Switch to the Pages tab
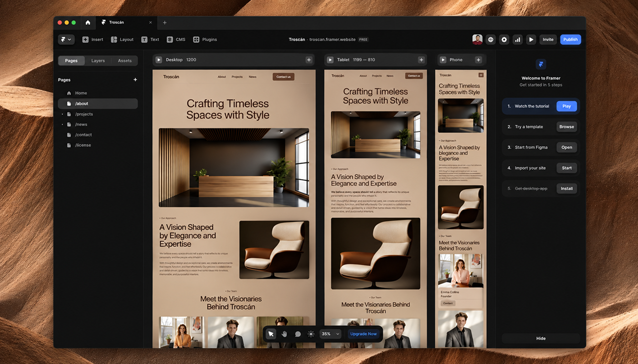Image resolution: width=638 pixels, height=364 pixels. (71, 61)
